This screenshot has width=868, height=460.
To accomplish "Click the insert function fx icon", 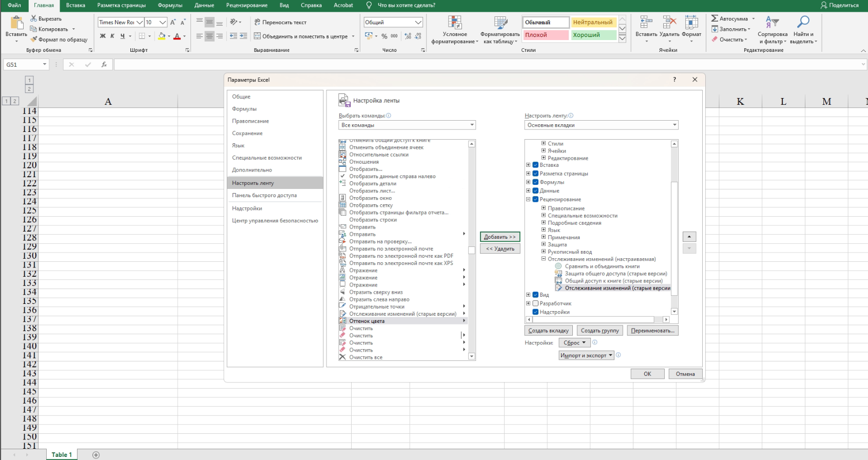I will (x=104, y=64).
